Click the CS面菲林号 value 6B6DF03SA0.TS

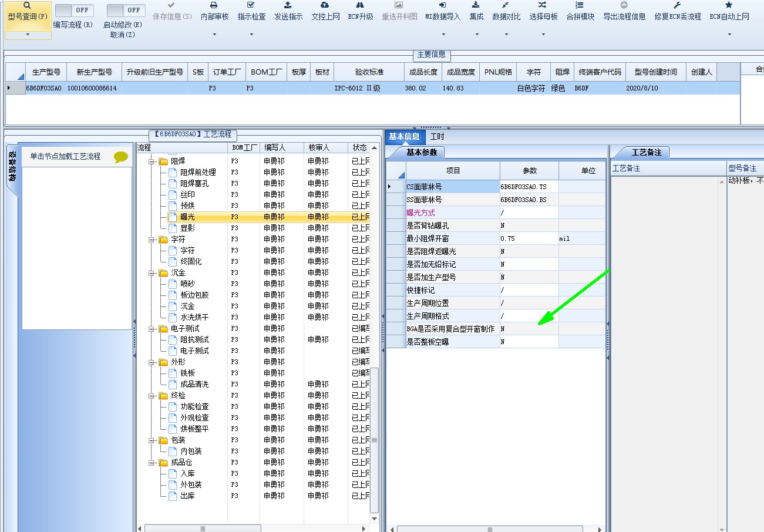coord(529,187)
